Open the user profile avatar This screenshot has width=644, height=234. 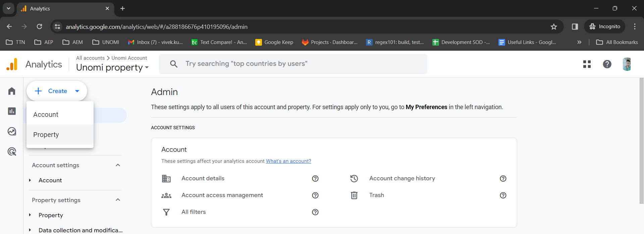[627, 64]
